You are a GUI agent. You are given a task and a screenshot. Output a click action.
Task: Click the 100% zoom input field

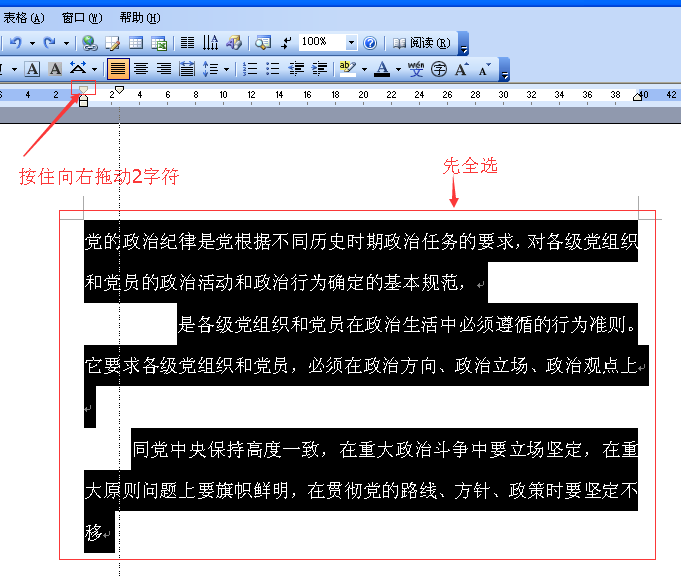pyautogui.click(x=323, y=42)
